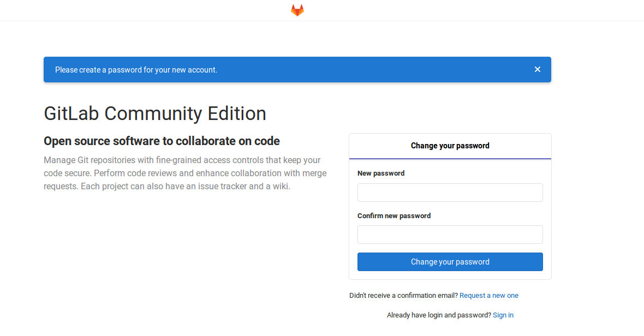Open the Request a new one link
The image size is (644, 336).
[x=489, y=296]
